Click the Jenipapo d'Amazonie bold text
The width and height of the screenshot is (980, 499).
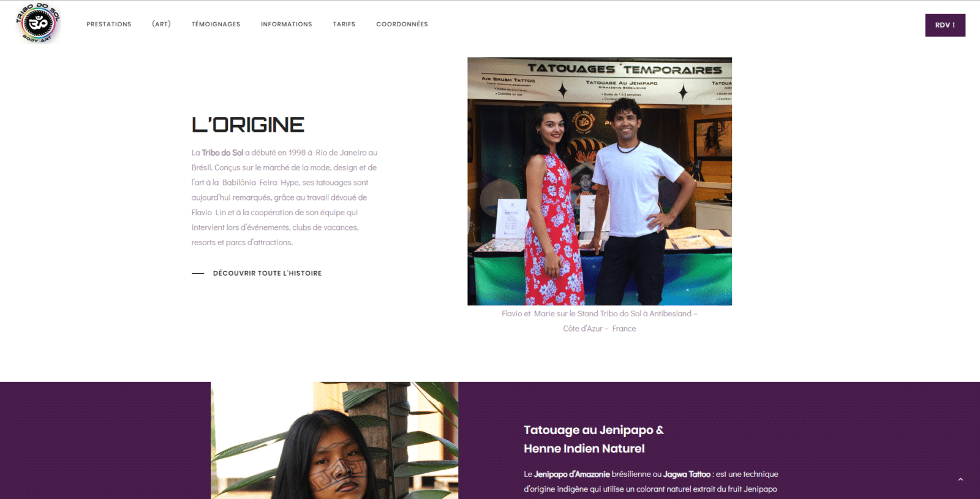572,474
